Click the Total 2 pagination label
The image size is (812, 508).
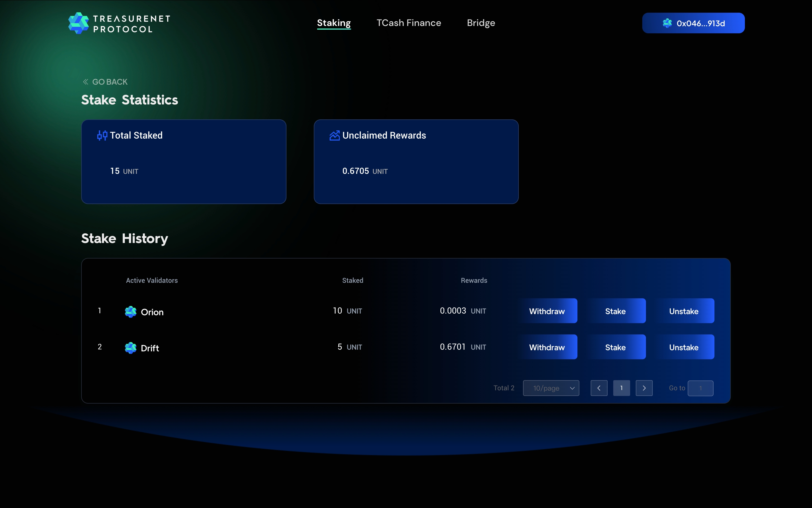point(504,388)
